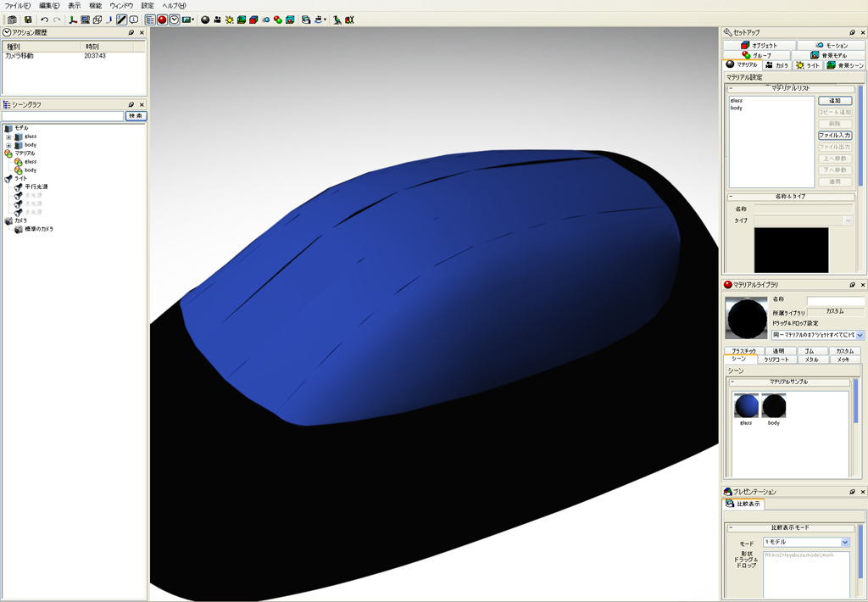
Task: Click the red and green spheres group icon
Action: point(278,20)
